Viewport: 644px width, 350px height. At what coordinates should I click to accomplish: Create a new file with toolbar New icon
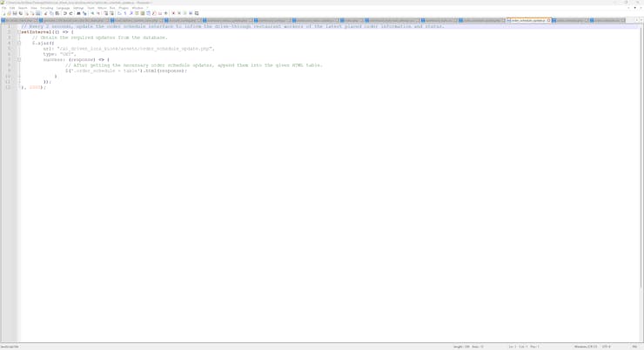pyautogui.click(x=3, y=13)
